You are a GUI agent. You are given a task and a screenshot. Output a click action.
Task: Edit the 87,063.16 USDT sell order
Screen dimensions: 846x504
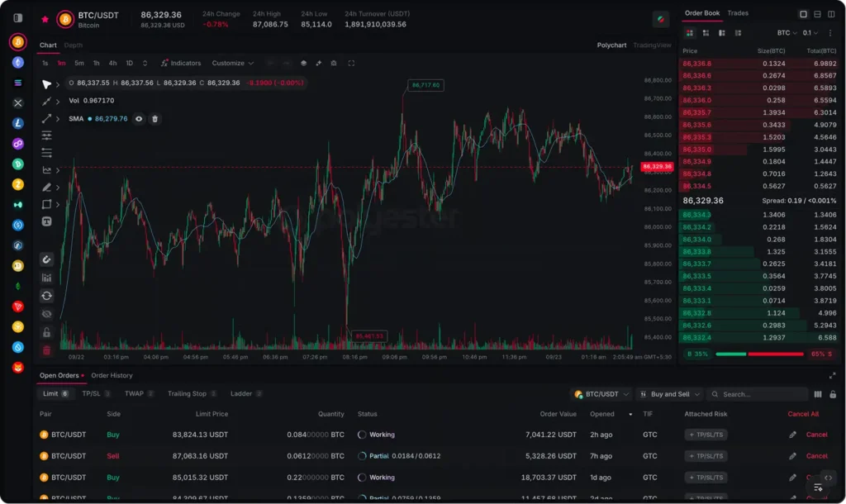coord(792,456)
